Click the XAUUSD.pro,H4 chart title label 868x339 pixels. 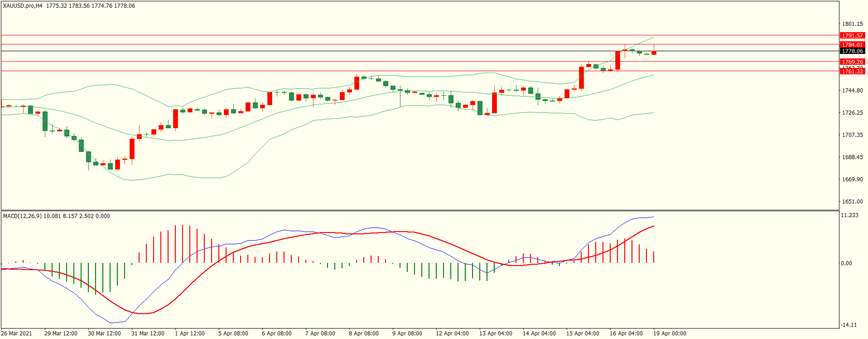[x=23, y=6]
